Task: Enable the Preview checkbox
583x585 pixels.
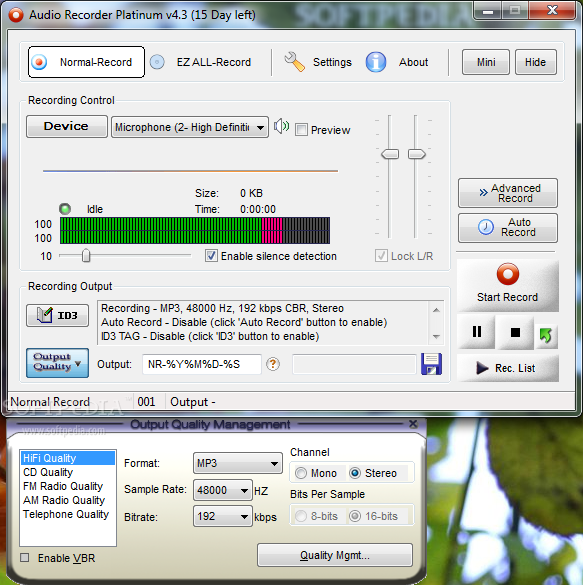Action: 301,130
